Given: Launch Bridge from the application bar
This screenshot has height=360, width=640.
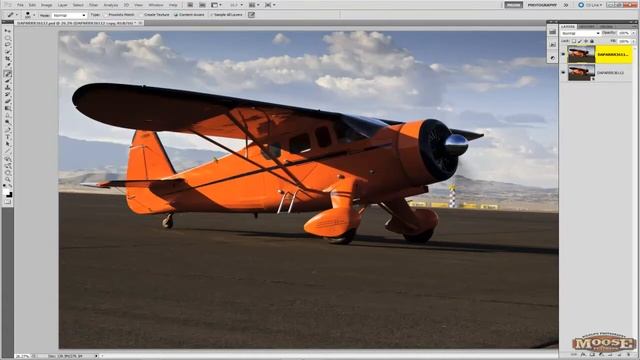Looking at the screenshot, I should click(190, 5).
